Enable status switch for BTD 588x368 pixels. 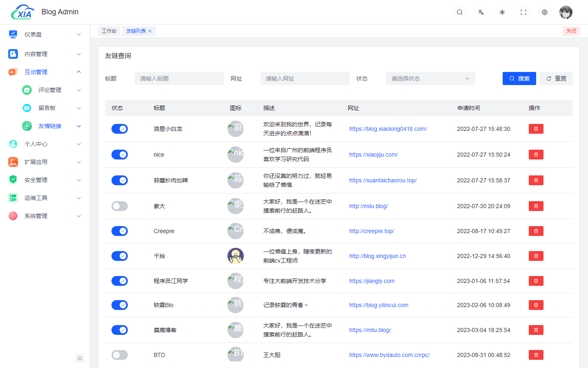tap(120, 355)
